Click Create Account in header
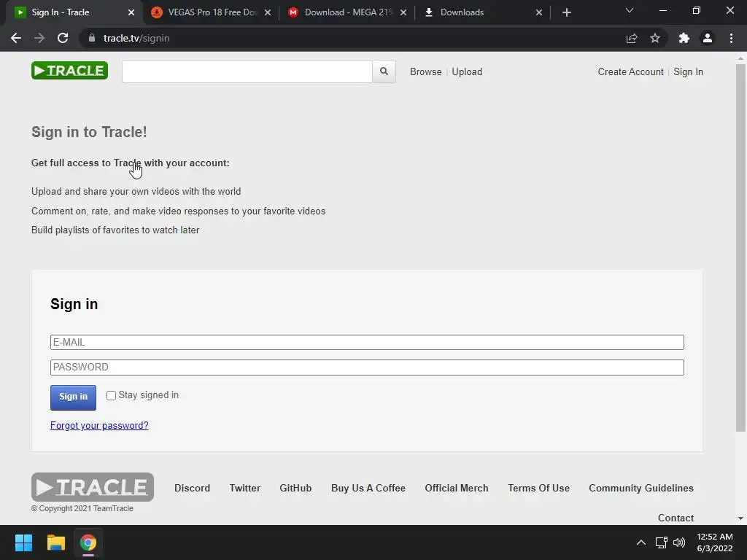This screenshot has height=560, width=747. coord(630,71)
